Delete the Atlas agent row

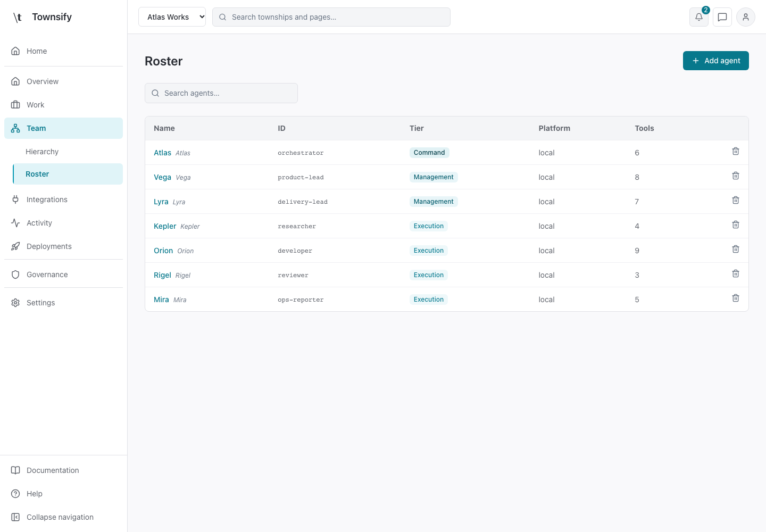click(x=736, y=152)
